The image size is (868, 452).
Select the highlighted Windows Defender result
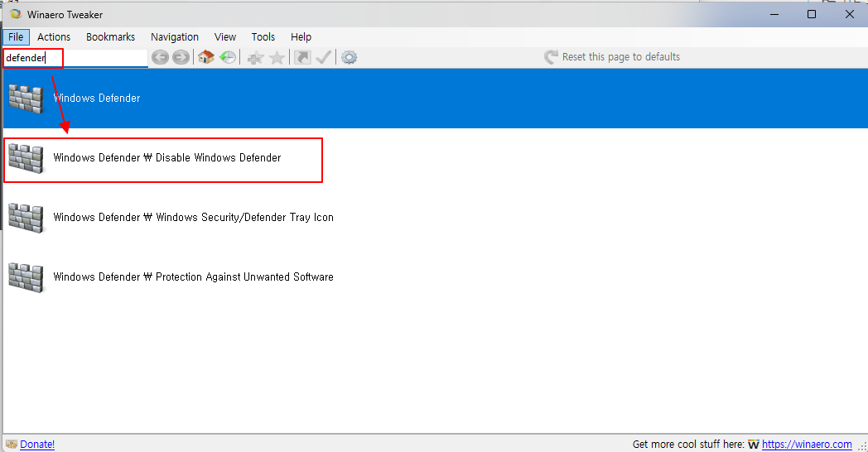tap(435, 99)
